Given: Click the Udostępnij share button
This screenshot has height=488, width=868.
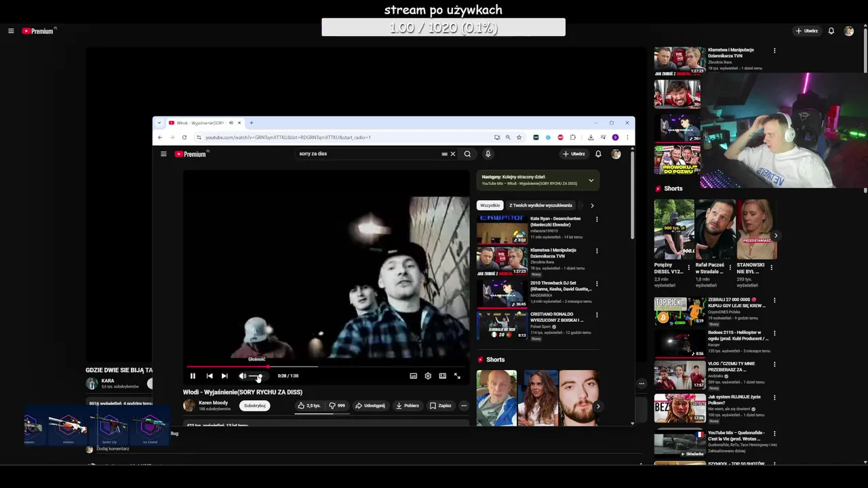Looking at the screenshot, I should coord(370,405).
